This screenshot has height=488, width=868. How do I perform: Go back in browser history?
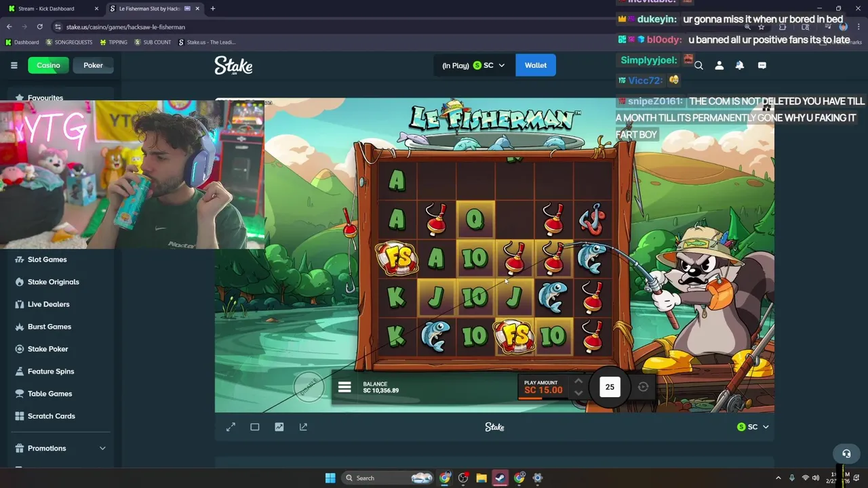click(9, 27)
